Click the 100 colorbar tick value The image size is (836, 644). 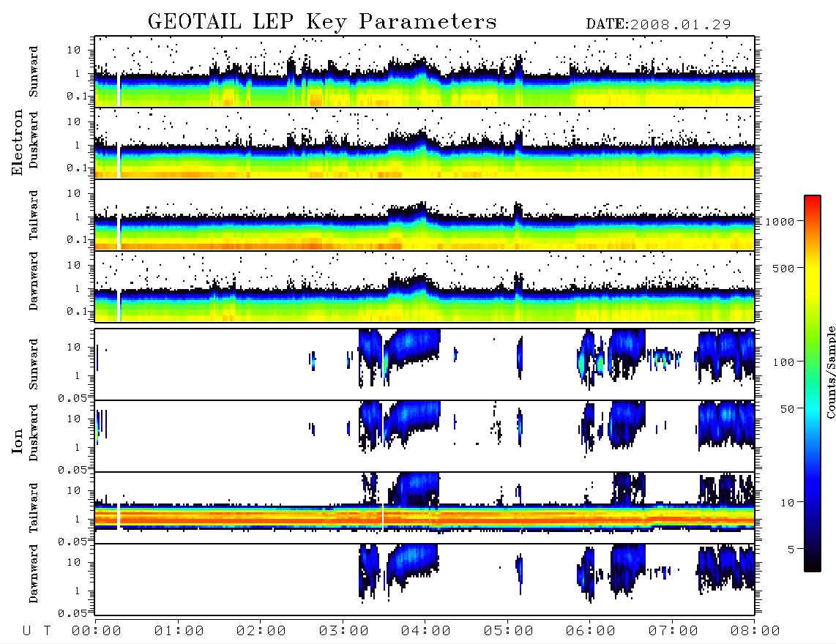[783, 362]
